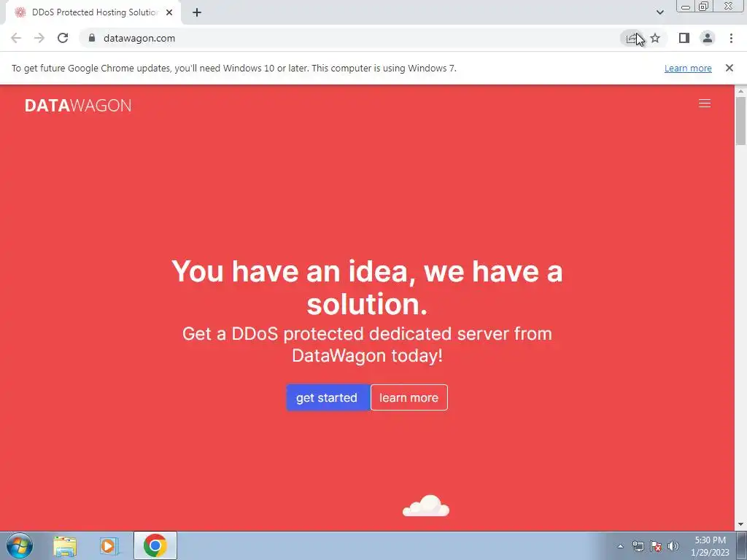
Task: Go forward to next page
Action: (39, 38)
